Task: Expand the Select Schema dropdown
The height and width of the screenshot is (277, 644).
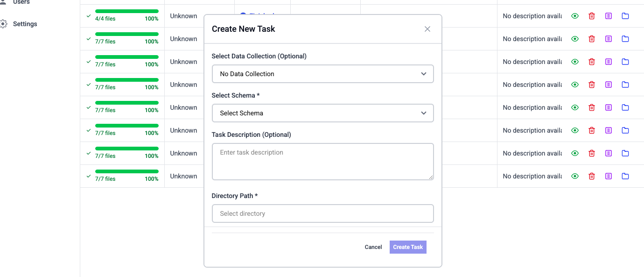Action: point(322,113)
